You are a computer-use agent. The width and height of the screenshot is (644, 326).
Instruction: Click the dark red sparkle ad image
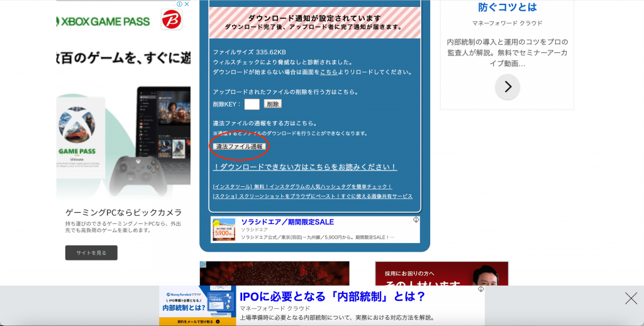[274, 273]
